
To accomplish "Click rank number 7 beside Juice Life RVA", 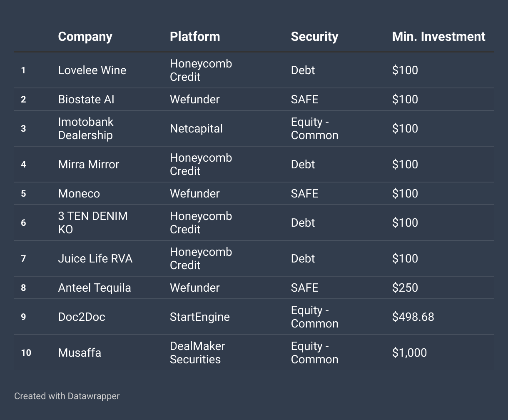I will 23,258.
